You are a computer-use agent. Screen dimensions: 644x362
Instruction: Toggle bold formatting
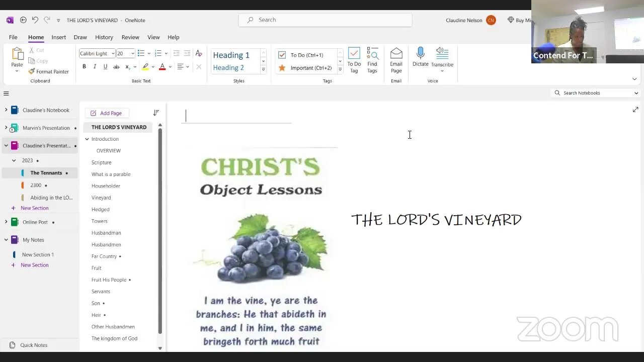tap(84, 66)
